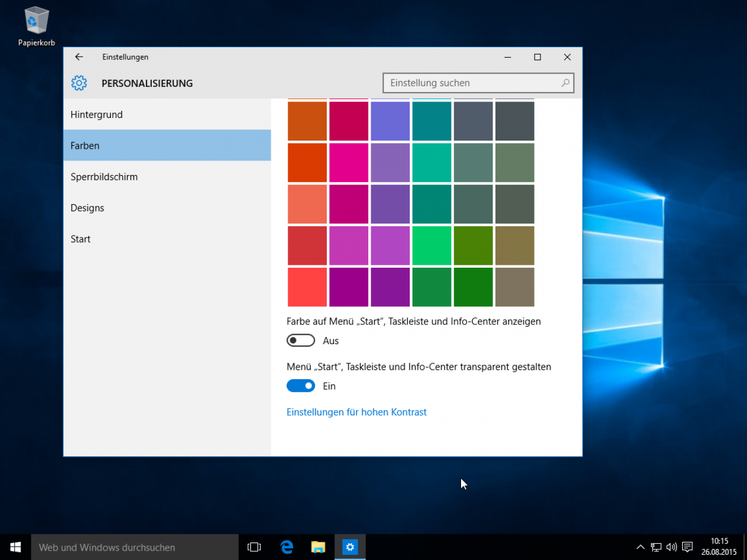Pick the light lavender purple swatch
Image resolution: width=747 pixels, height=560 pixels.
pos(390,163)
